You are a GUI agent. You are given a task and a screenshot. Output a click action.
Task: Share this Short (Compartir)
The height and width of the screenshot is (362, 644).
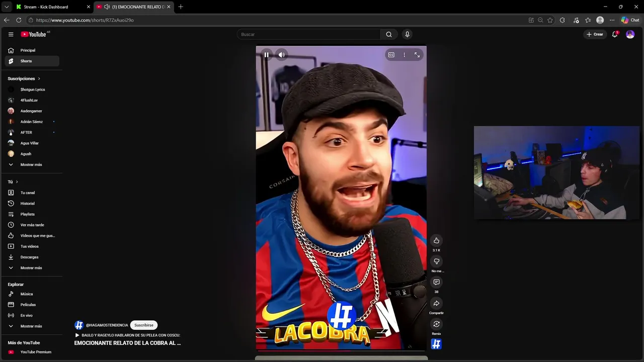click(x=436, y=303)
